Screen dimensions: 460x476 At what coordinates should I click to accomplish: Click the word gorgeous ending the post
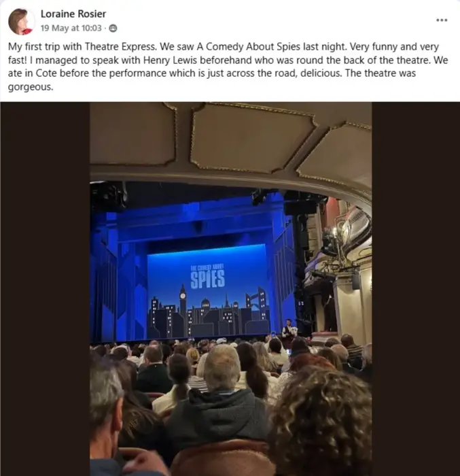click(31, 87)
